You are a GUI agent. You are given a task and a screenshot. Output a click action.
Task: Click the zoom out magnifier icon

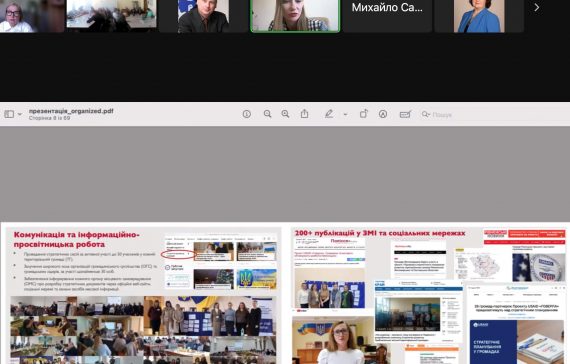[267, 114]
